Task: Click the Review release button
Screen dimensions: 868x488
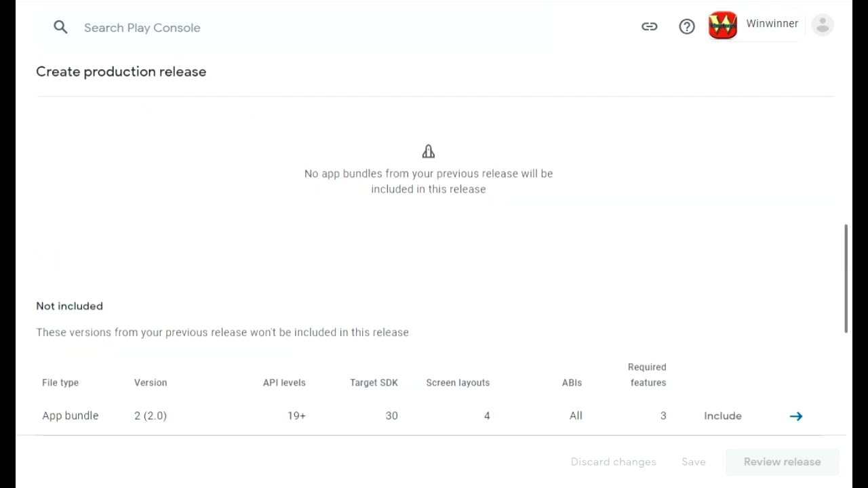Action: tap(782, 462)
